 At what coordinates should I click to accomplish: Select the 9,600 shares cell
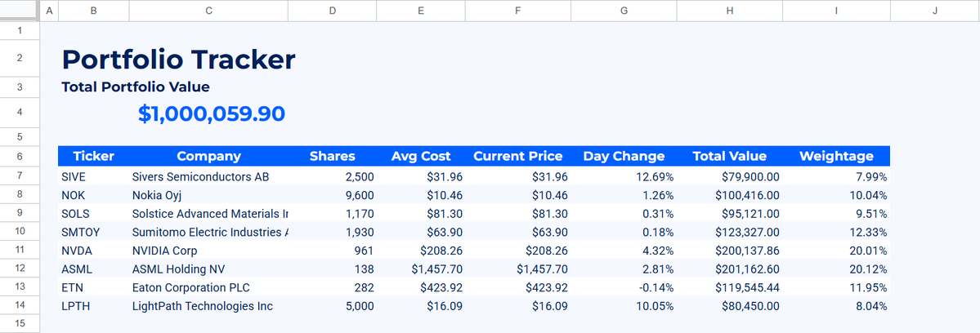click(333, 195)
